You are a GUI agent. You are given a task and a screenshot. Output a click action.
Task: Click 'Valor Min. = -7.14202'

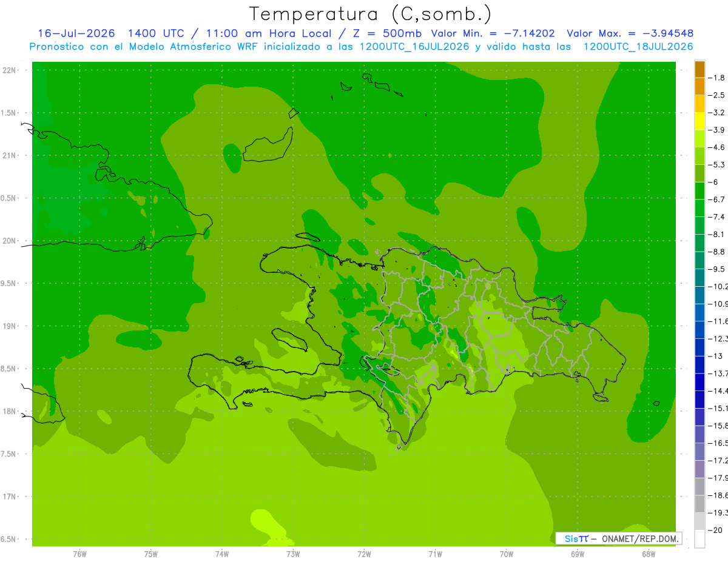(493, 33)
